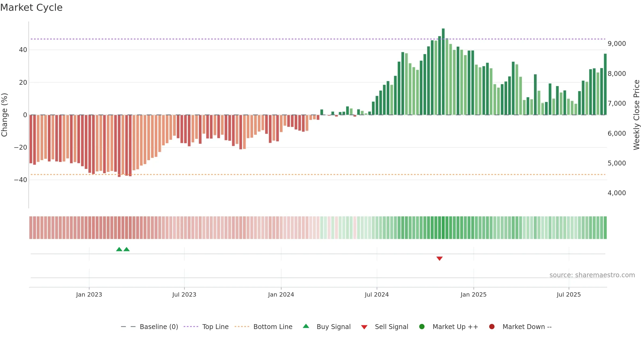Select the second buy signal marker in 2023

tap(127, 249)
